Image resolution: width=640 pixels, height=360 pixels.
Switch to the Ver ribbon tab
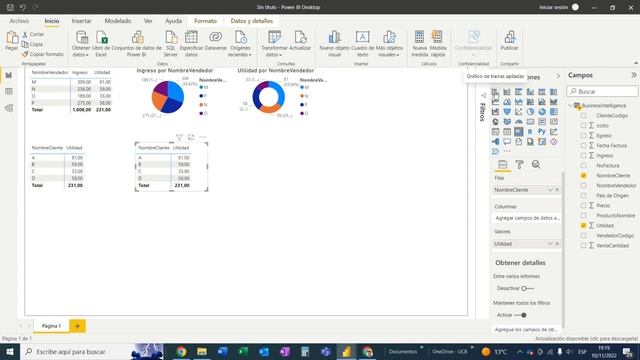click(148, 21)
